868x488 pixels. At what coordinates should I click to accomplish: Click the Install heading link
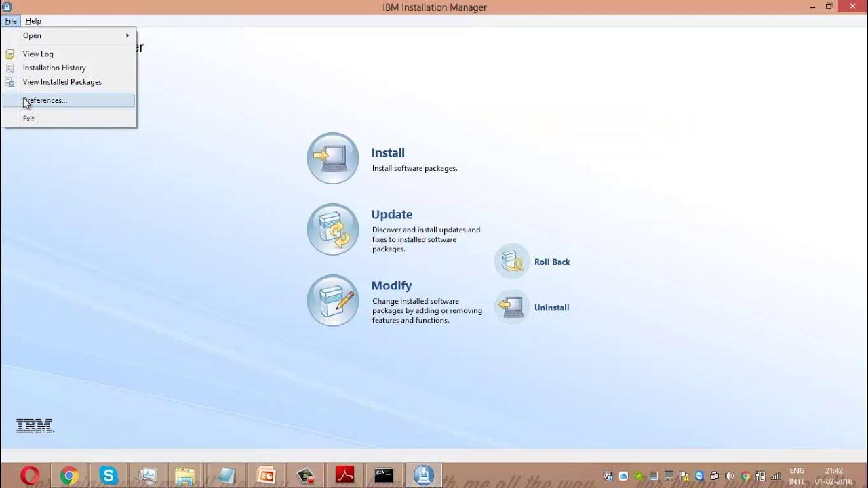point(388,153)
